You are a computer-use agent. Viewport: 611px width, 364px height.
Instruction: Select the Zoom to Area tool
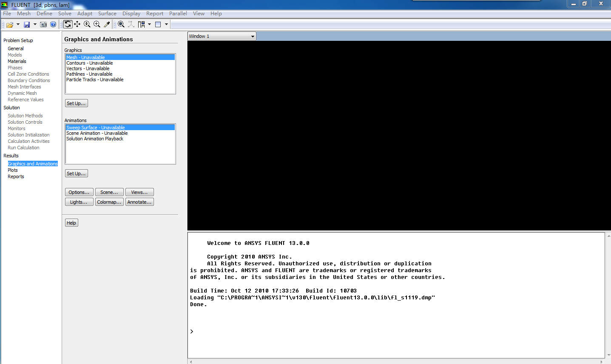click(x=97, y=24)
